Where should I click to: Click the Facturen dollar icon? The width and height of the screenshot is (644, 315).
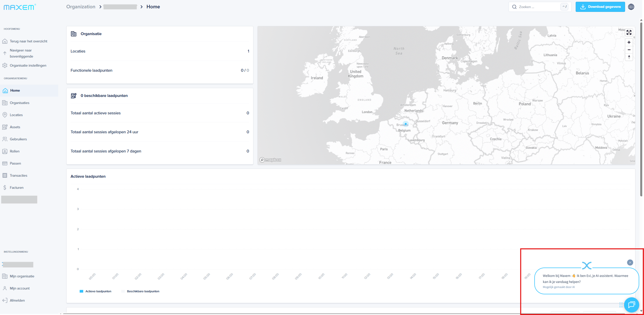pyautogui.click(x=5, y=188)
